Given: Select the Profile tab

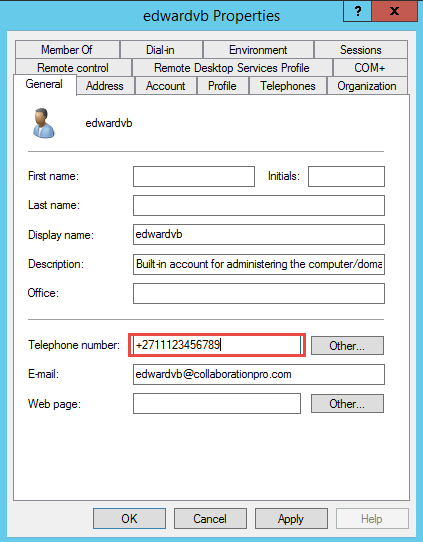Looking at the screenshot, I should (222, 86).
